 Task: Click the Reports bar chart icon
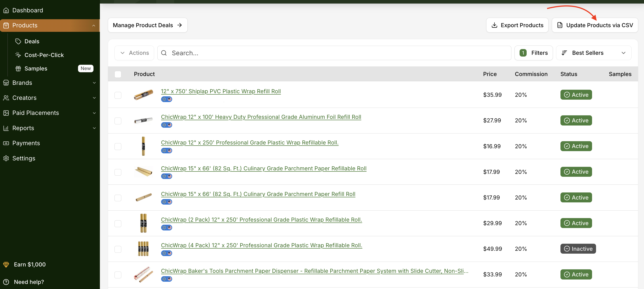6,128
